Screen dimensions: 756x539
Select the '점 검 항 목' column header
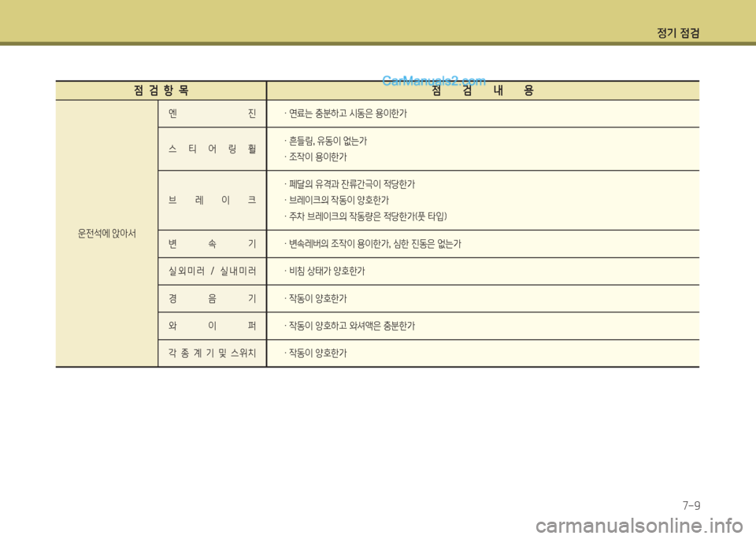(x=161, y=90)
